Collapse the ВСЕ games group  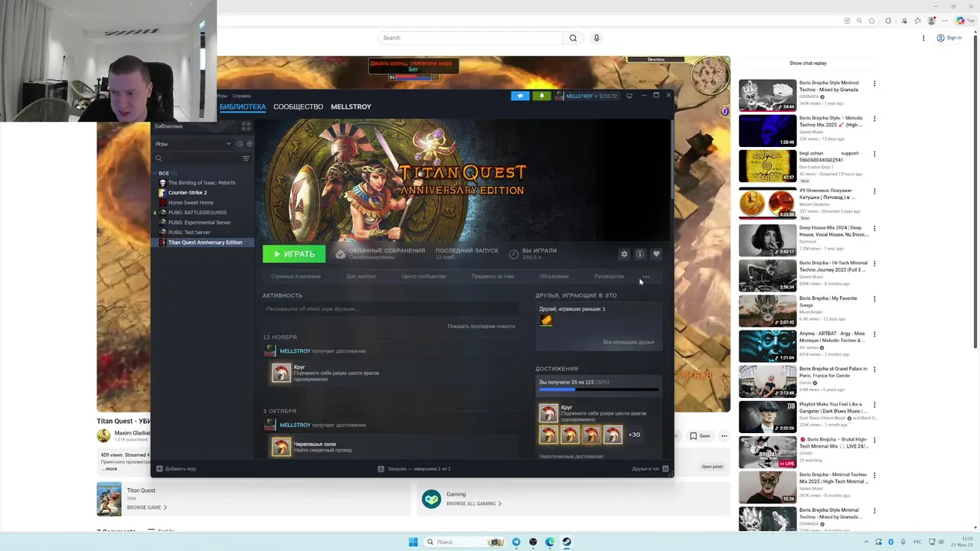[164, 173]
